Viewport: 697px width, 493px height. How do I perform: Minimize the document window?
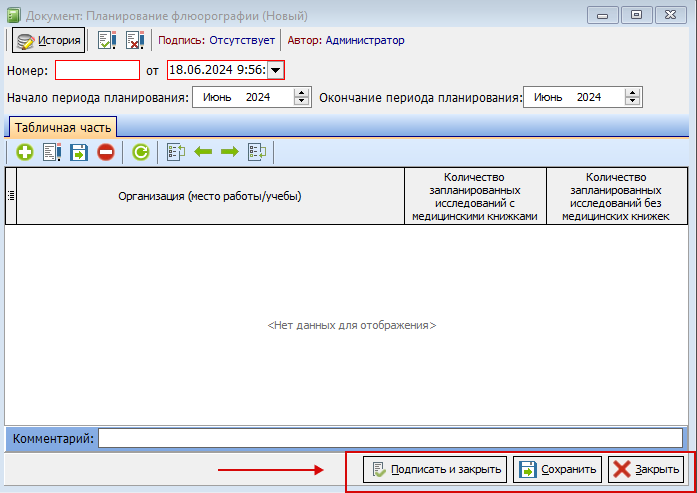(x=602, y=16)
